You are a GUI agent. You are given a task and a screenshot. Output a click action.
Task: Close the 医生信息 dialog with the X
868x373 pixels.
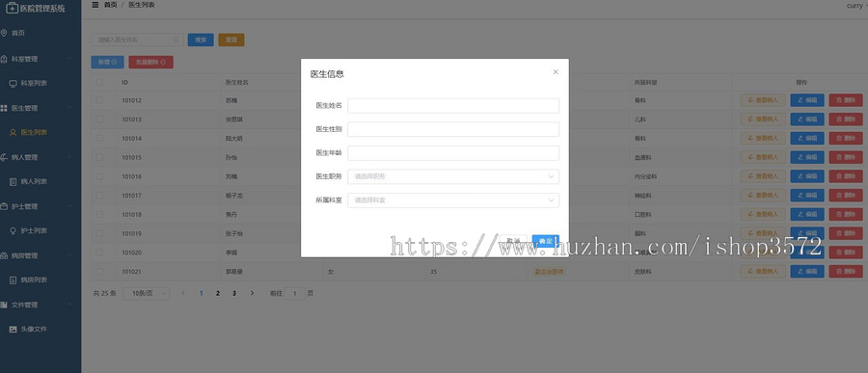pos(556,72)
